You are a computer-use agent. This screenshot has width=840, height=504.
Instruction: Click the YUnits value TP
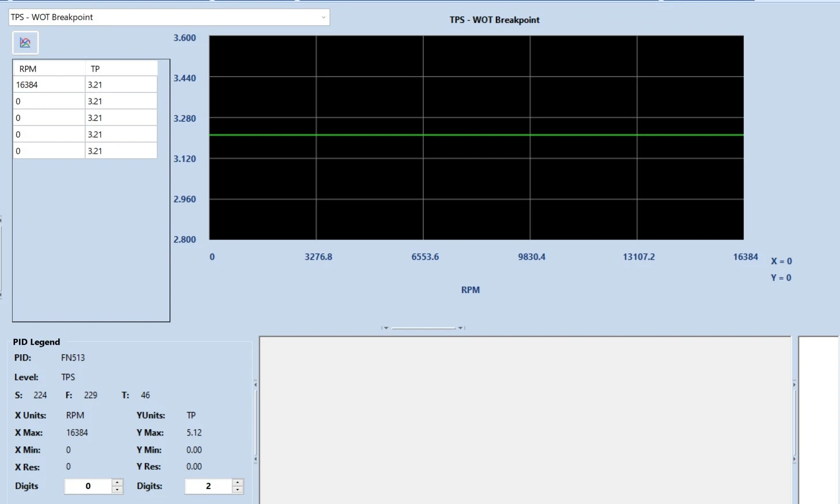[191, 415]
